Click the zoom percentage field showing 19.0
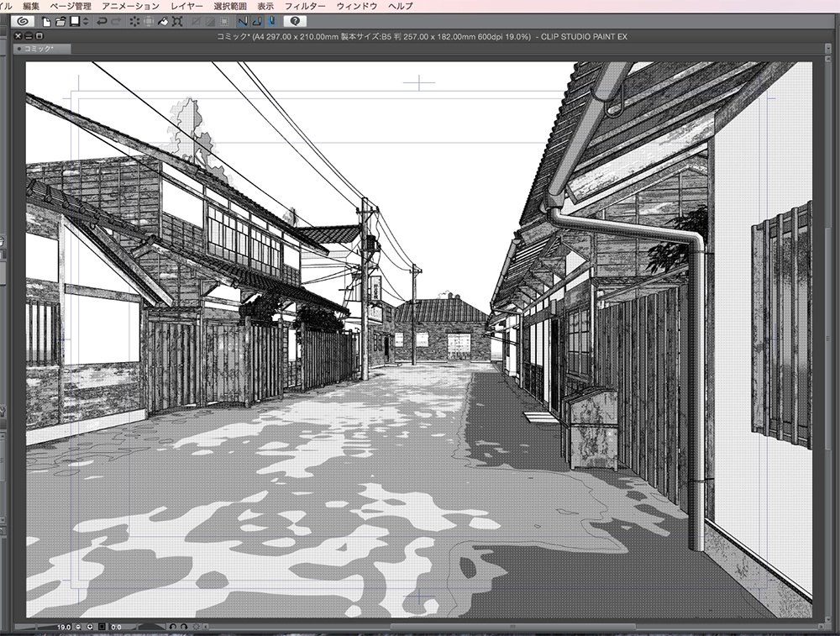This screenshot has height=636, width=840. 63,626
